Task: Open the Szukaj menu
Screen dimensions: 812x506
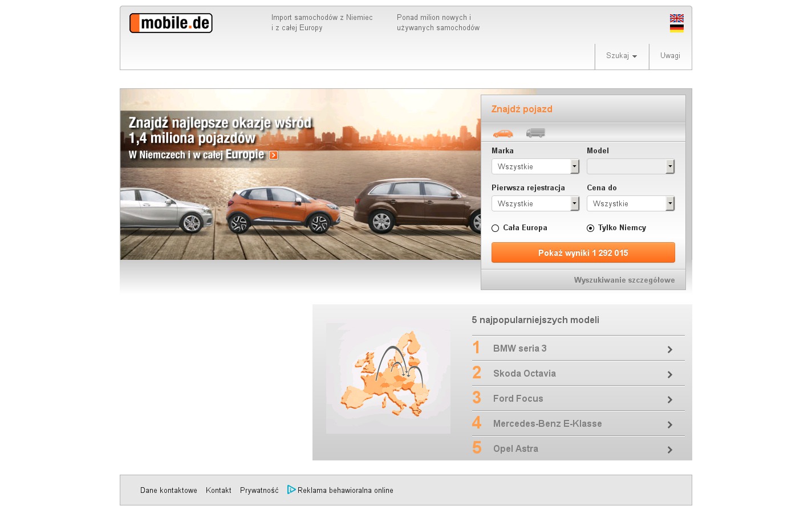Action: [x=621, y=56]
